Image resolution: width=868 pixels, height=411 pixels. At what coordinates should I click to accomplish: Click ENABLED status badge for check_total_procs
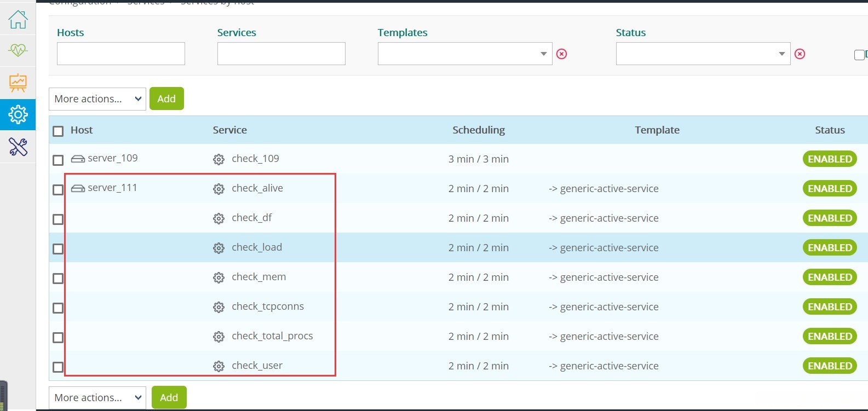(830, 336)
